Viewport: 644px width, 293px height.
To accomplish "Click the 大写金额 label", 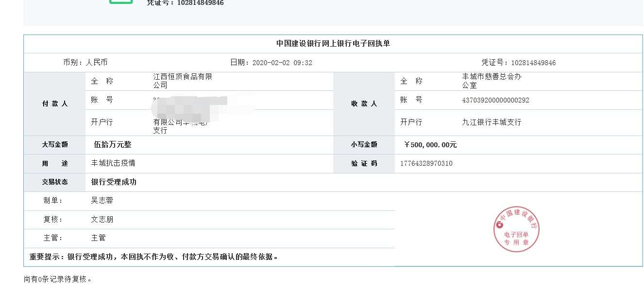I will (x=54, y=145).
